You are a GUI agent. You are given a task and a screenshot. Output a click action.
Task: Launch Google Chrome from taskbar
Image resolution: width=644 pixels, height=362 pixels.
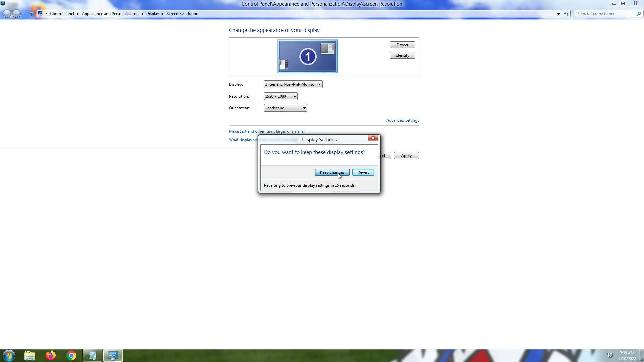tap(71, 355)
